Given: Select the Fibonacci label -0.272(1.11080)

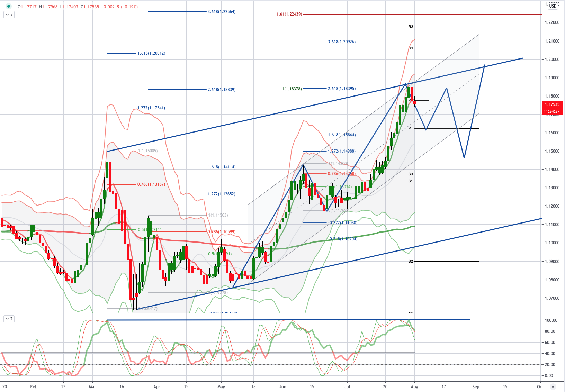Looking at the screenshot, I should point(343,223).
